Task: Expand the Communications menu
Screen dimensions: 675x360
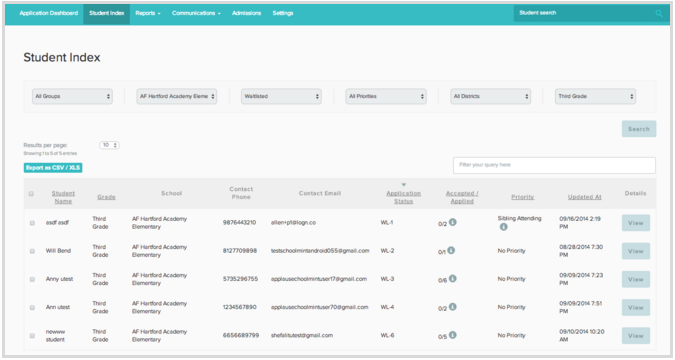Action: coord(196,13)
